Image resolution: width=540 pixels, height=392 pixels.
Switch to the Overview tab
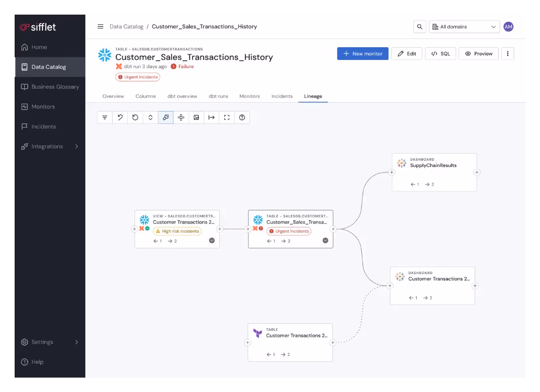[x=113, y=96]
